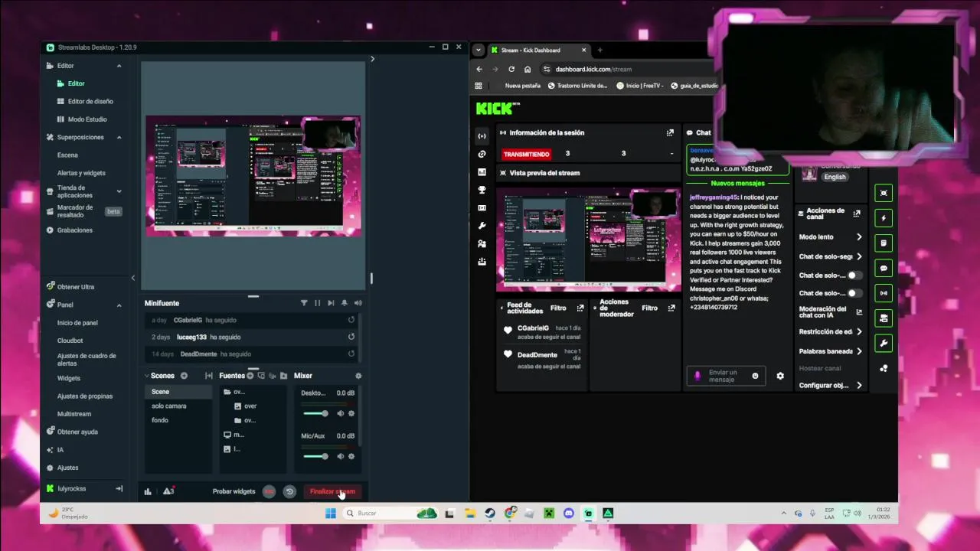Click the red Rec record button
The image size is (980, 551).
click(269, 491)
